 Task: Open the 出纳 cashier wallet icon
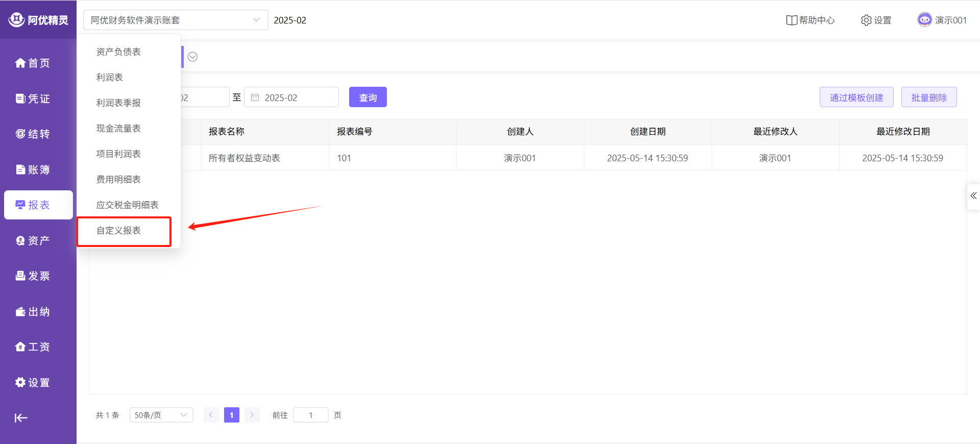20,311
